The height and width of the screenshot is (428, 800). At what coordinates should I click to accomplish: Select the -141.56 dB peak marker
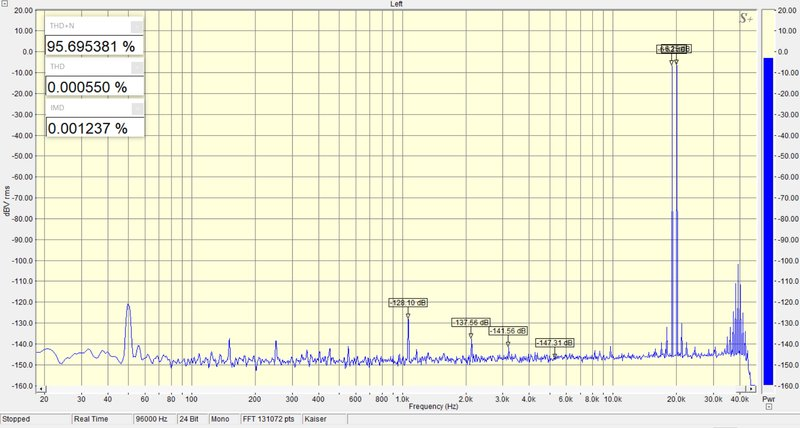508,331
